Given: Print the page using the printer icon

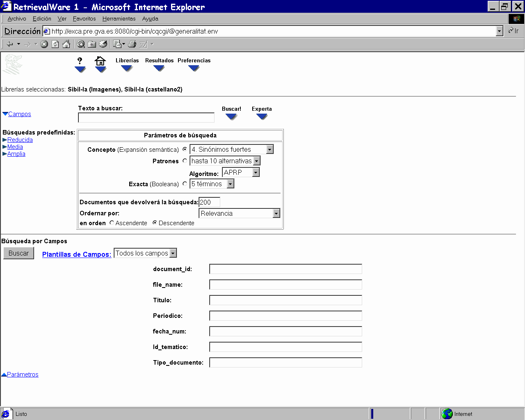Looking at the screenshot, I should [x=132, y=44].
